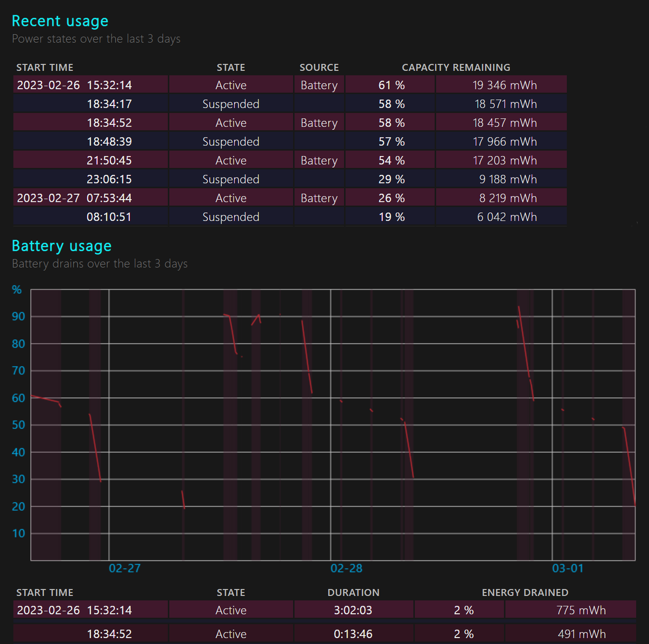The width and height of the screenshot is (649, 644).
Task: Click the '17 966 mWh' value
Action: [x=505, y=142]
